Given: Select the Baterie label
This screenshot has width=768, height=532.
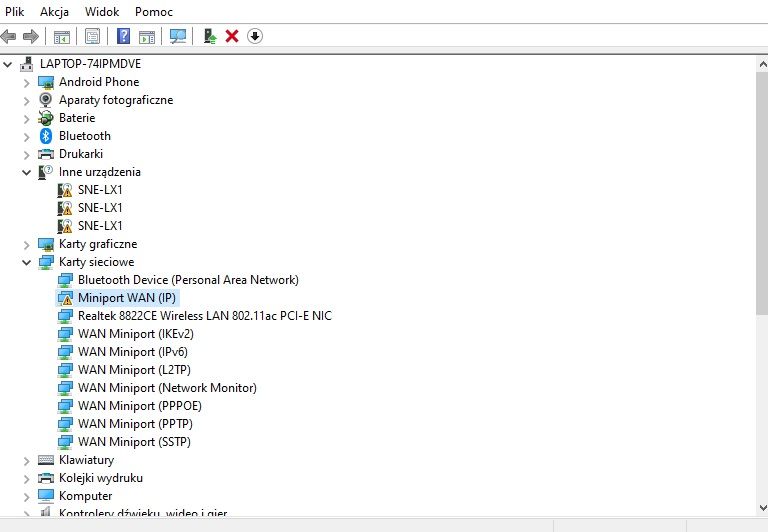Looking at the screenshot, I should (x=77, y=118).
